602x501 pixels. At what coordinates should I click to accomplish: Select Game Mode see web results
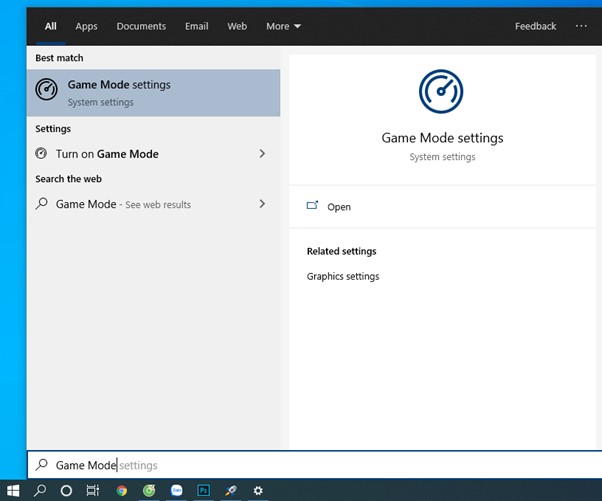tap(153, 204)
